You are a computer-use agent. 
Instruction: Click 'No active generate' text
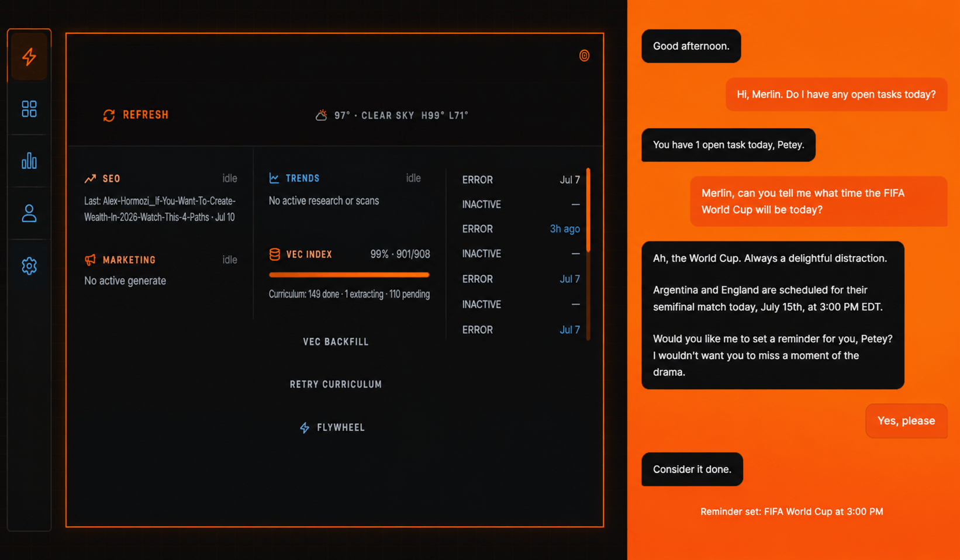coord(125,281)
